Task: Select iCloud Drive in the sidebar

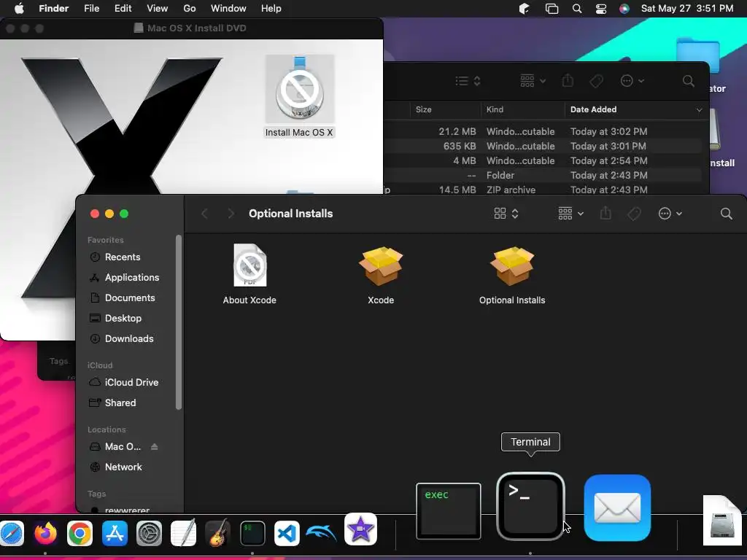Action: click(x=130, y=382)
